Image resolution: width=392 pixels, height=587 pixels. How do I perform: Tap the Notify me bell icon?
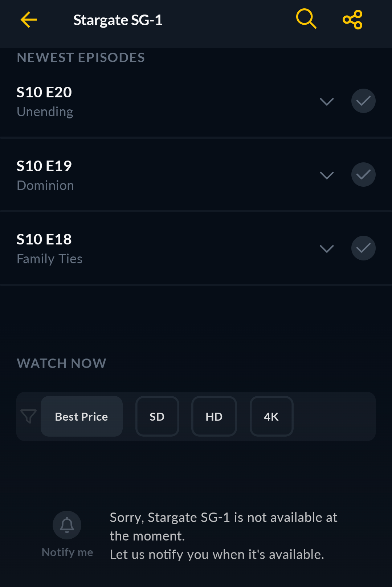coord(67,525)
